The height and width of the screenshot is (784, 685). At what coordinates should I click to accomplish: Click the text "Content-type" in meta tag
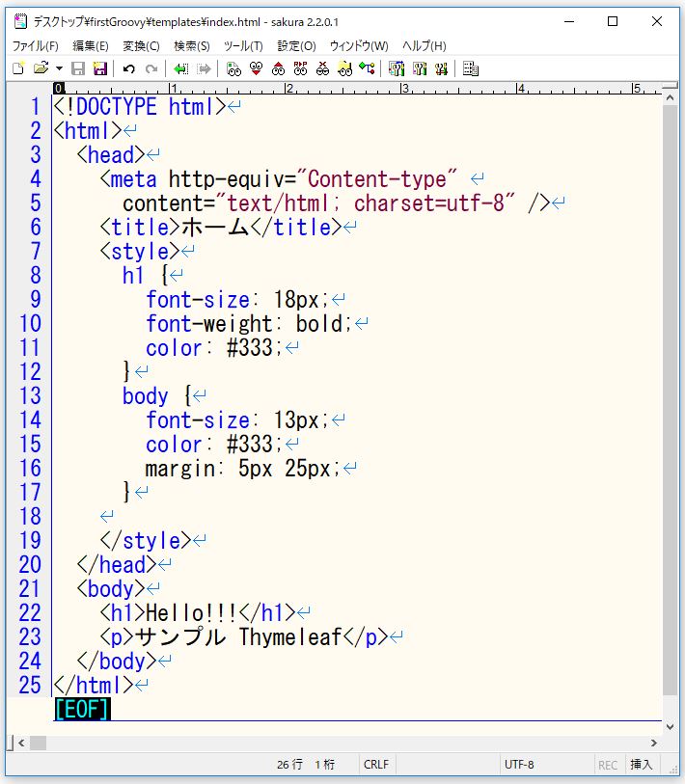pyautogui.click(x=377, y=179)
